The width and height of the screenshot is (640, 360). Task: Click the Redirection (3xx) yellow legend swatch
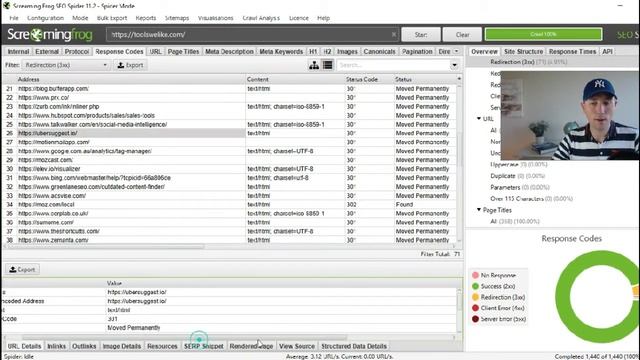click(x=475, y=297)
